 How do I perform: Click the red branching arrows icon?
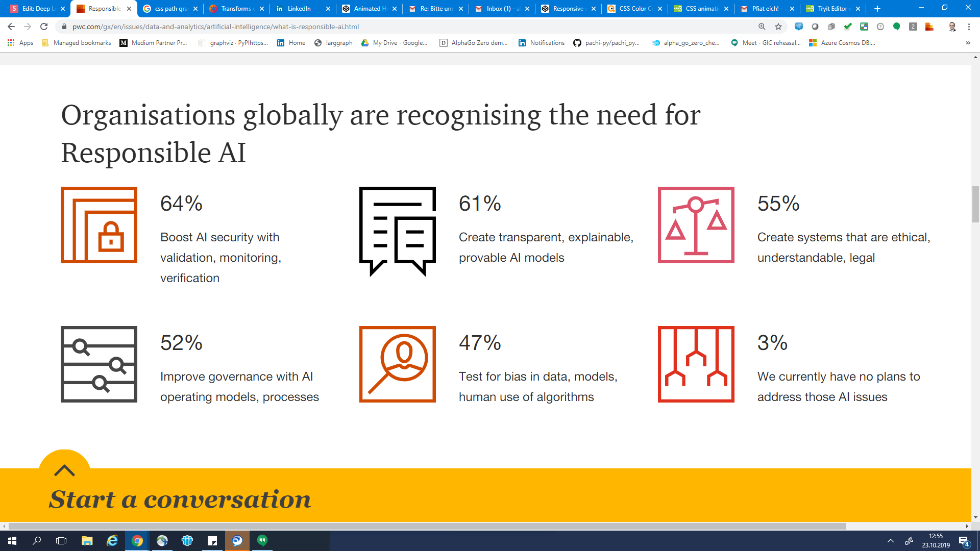click(x=696, y=364)
